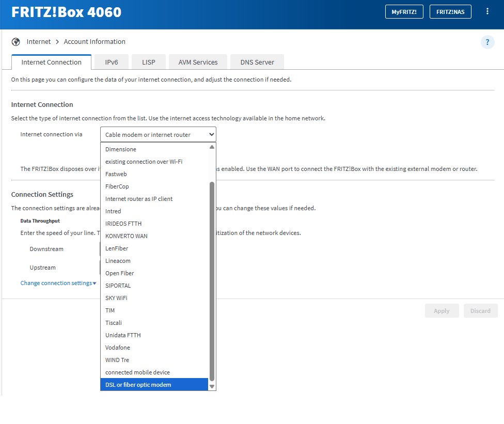Image resolution: width=504 pixels, height=424 pixels.
Task: Click the Internet breadcrumb link
Action: (39, 42)
